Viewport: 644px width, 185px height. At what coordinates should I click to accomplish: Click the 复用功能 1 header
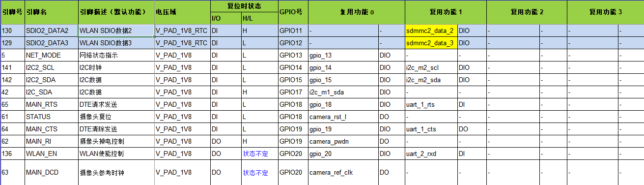pos(446,12)
